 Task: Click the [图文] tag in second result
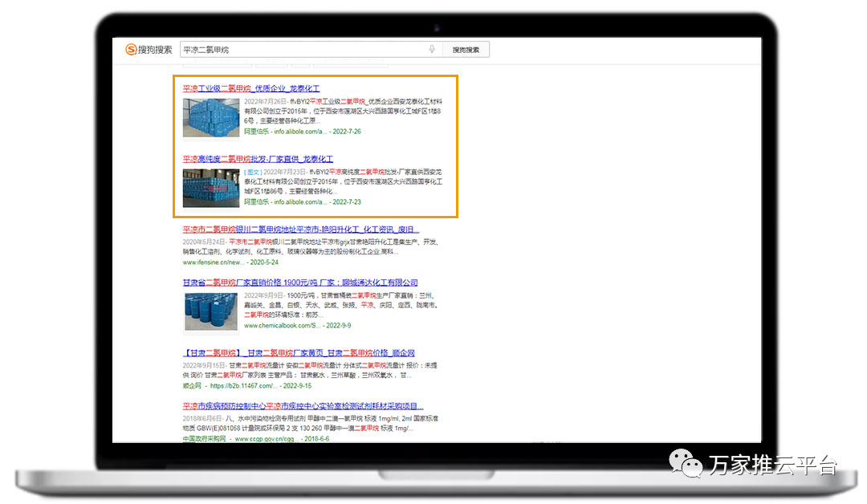point(252,172)
